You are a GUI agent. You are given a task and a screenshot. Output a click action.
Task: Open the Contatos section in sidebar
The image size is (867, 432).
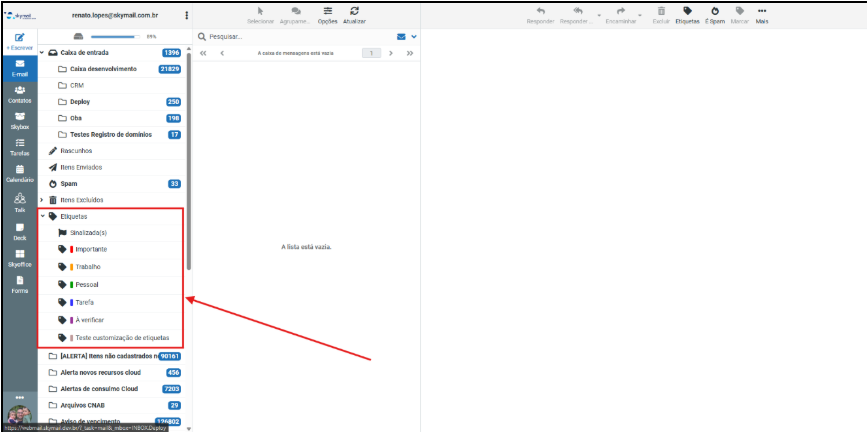pyautogui.click(x=19, y=94)
